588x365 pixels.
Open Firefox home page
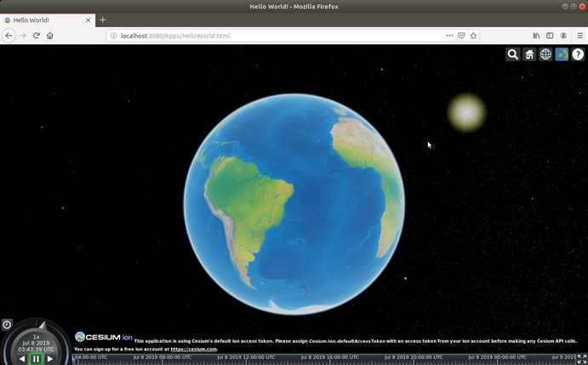50,36
